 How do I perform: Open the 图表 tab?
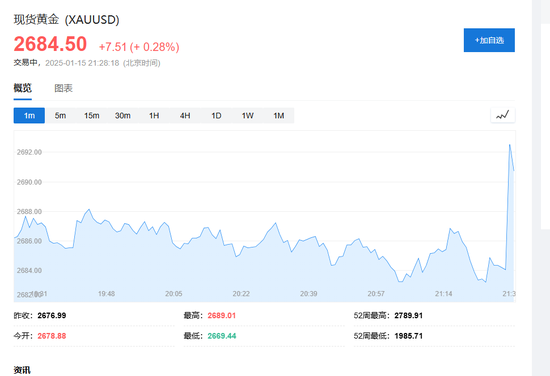click(x=63, y=88)
